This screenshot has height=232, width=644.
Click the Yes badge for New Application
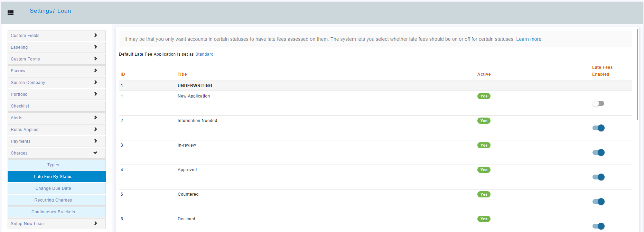[x=484, y=96]
